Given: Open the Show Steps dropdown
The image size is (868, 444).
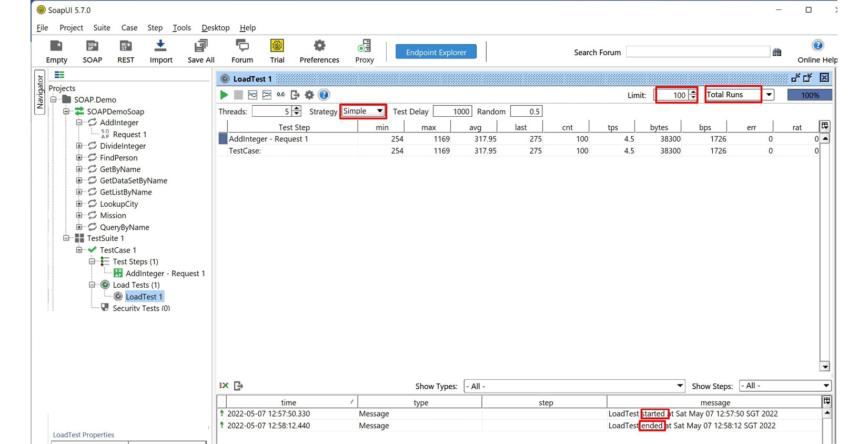Looking at the screenshot, I should [x=785, y=386].
